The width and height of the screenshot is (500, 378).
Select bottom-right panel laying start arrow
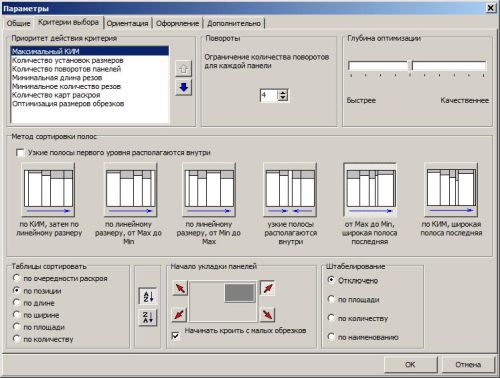click(268, 314)
